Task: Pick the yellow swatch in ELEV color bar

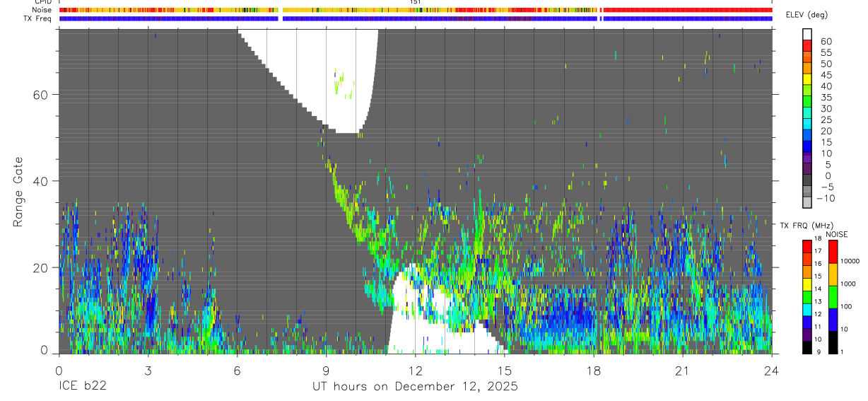Action: [x=807, y=79]
